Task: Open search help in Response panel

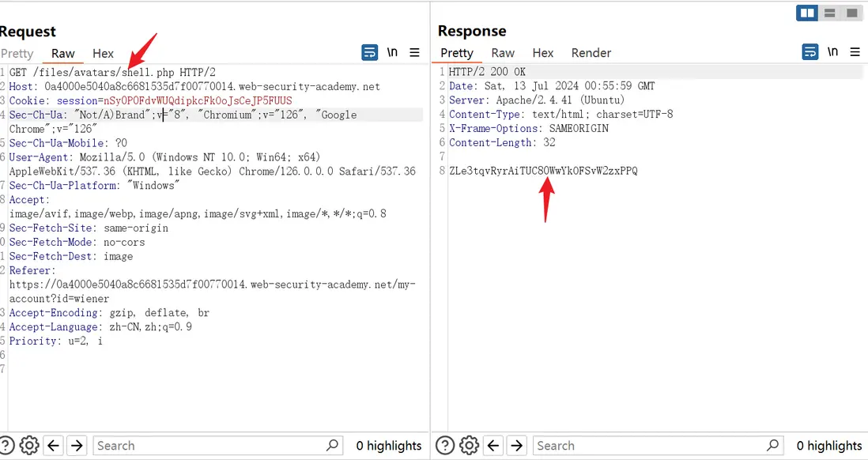Action: [445, 446]
